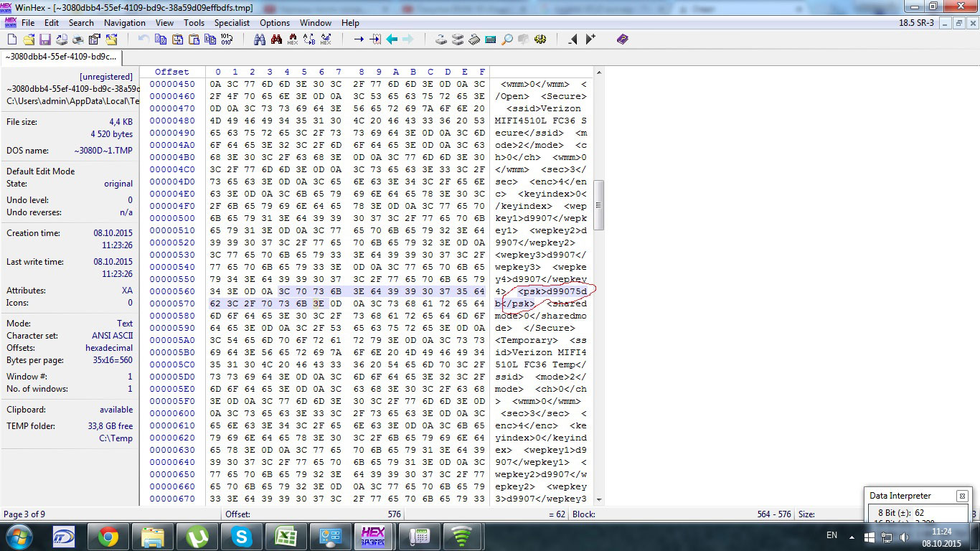This screenshot has width=980, height=551.
Task: Click the offset 00000560 row label
Action: [172, 291]
